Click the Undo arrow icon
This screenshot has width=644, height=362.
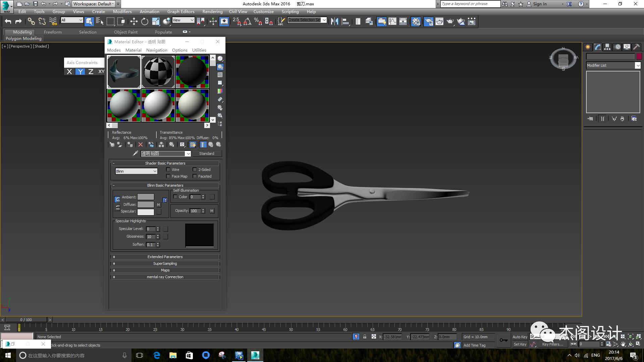pyautogui.click(x=8, y=22)
